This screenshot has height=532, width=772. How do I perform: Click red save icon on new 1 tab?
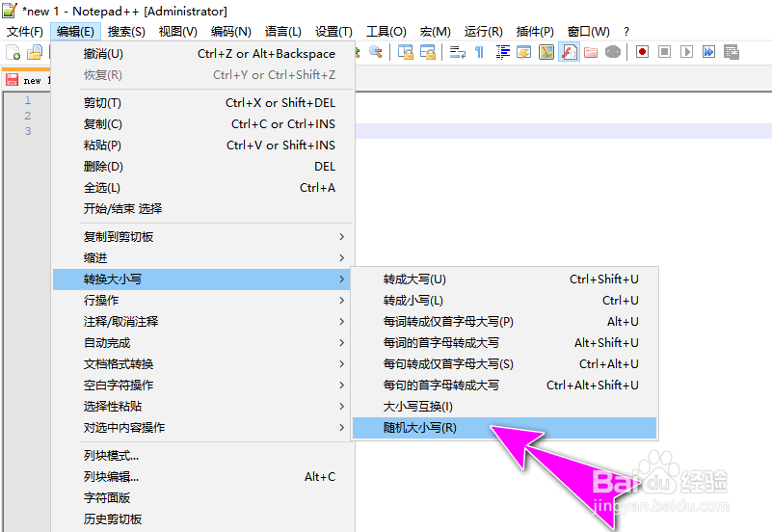click(x=13, y=80)
